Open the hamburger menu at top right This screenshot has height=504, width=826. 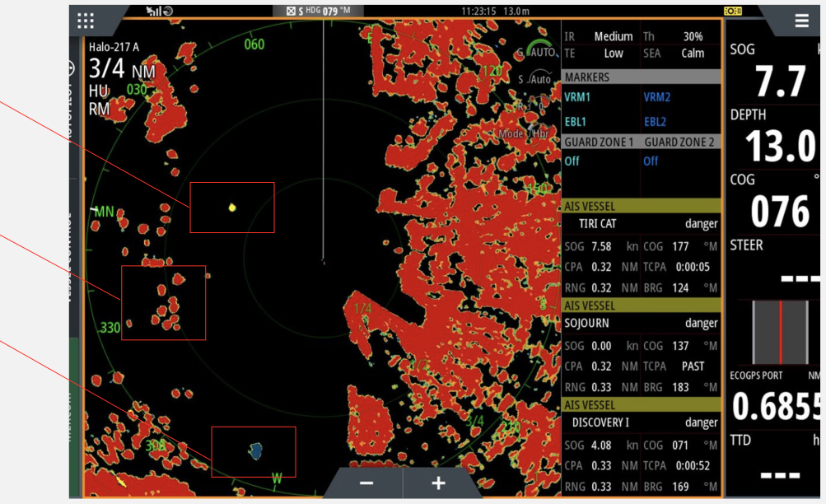801,21
